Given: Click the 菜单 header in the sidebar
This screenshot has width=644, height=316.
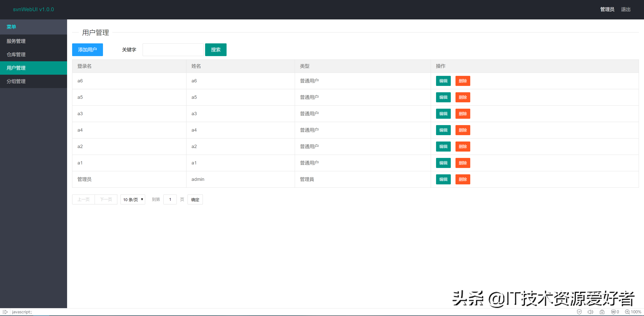Looking at the screenshot, I should [11, 27].
